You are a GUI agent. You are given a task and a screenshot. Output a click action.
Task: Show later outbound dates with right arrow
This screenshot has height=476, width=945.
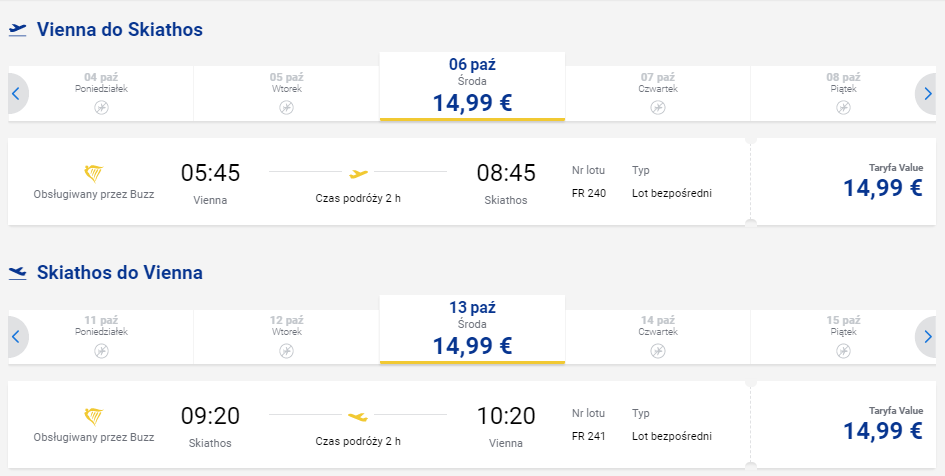pos(927,94)
